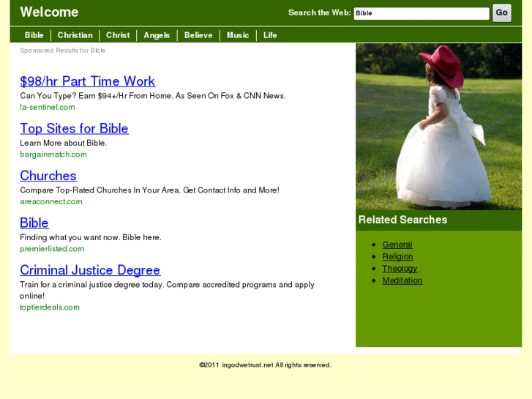This screenshot has width=532, height=399.
Task: Click the Welcome page heading
Action: 49,12
